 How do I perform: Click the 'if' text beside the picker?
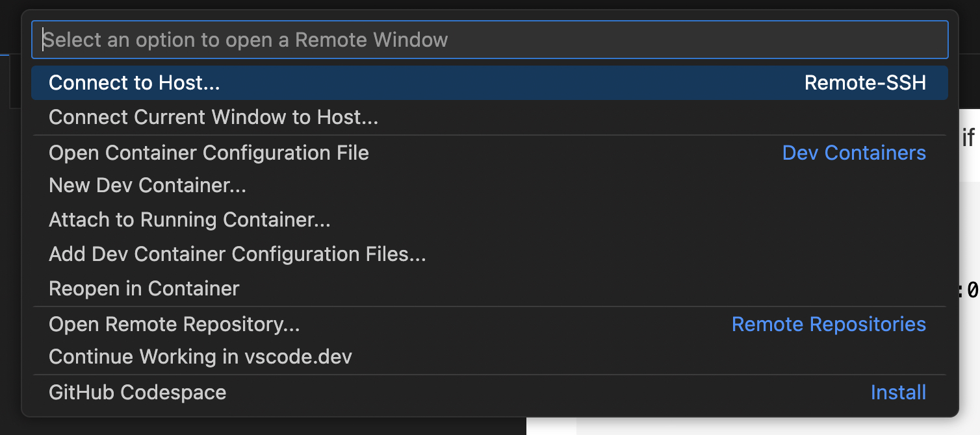(x=968, y=138)
